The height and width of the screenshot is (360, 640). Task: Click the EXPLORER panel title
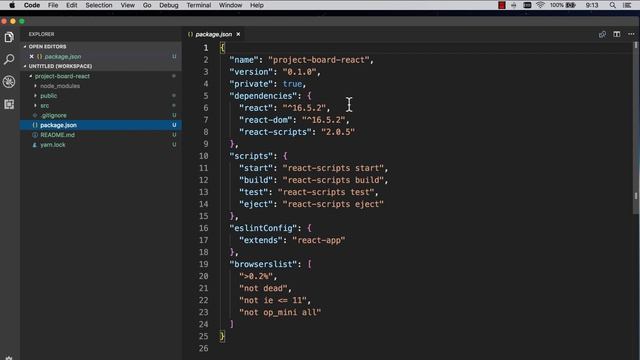coord(42,34)
